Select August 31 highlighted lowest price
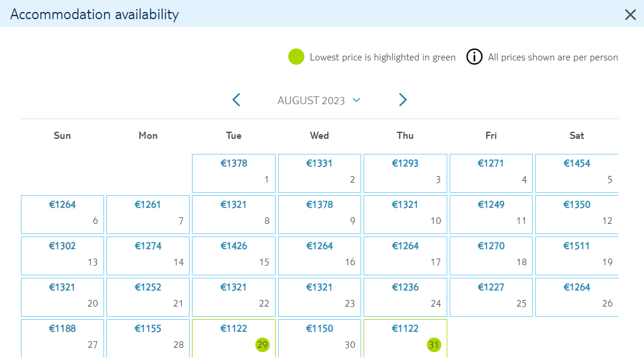This screenshot has width=644, height=364. pyautogui.click(x=405, y=338)
